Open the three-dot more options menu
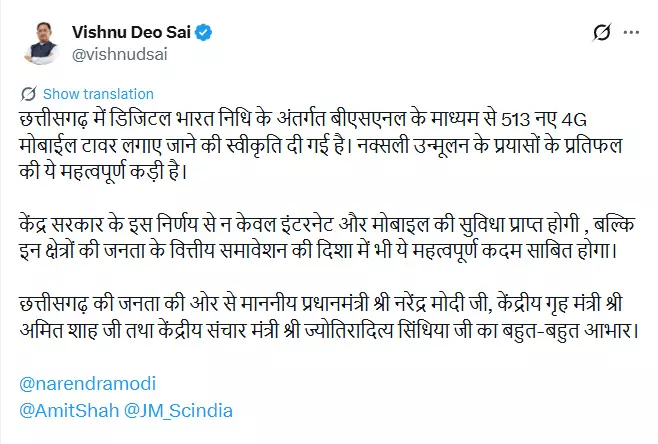The image size is (658, 444). coord(633,34)
